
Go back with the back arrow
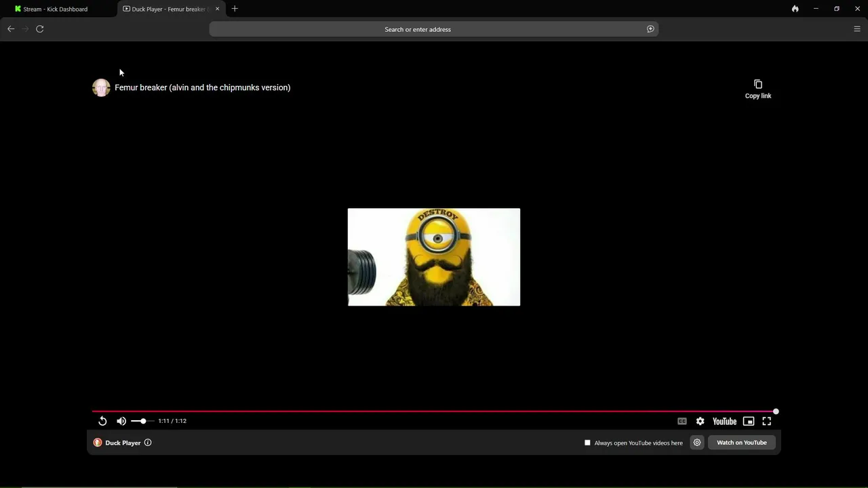pyautogui.click(x=11, y=28)
